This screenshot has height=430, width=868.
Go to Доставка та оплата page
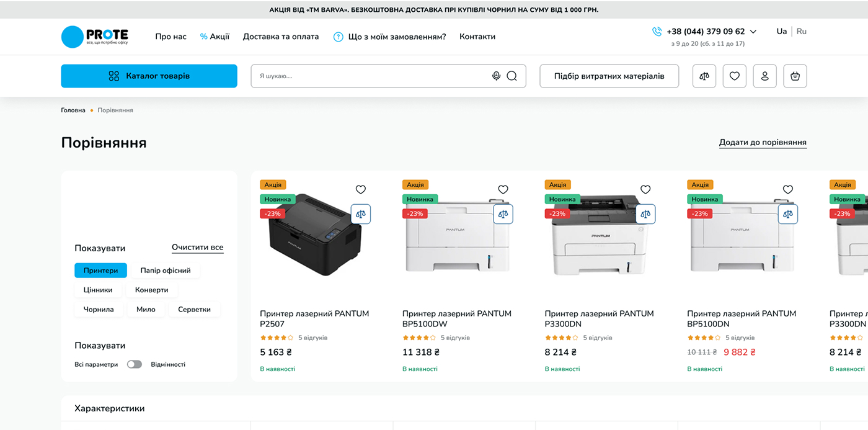click(281, 37)
